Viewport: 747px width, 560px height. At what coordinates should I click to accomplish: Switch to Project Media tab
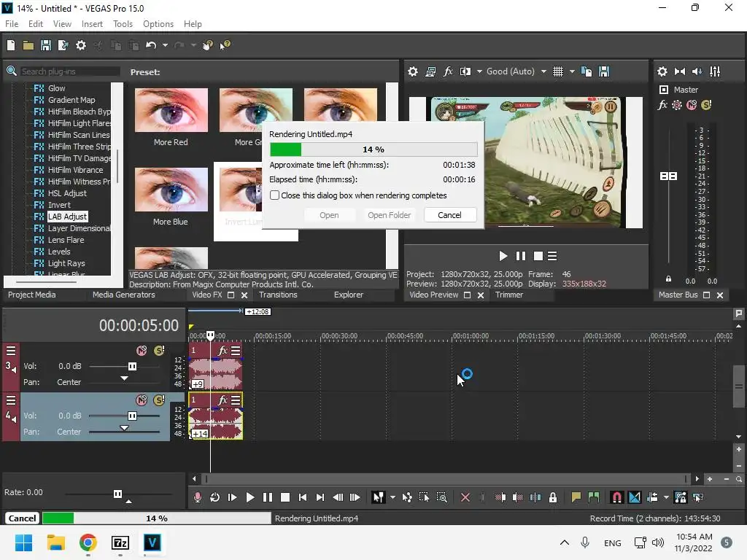point(31,295)
